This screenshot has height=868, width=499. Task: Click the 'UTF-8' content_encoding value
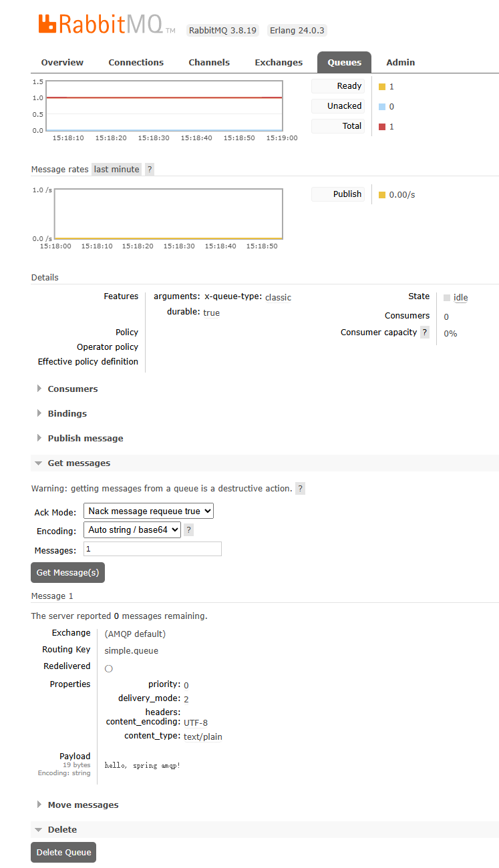click(x=196, y=722)
